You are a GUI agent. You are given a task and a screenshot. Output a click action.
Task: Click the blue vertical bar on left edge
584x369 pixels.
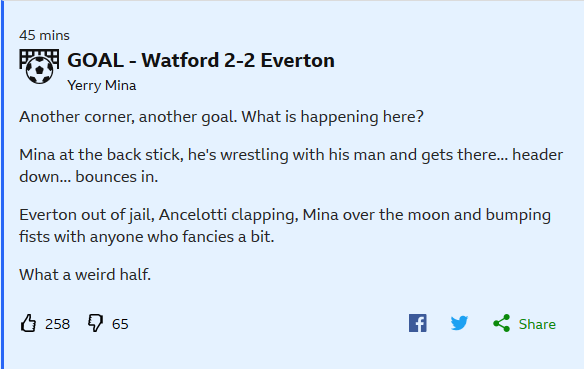2,184
